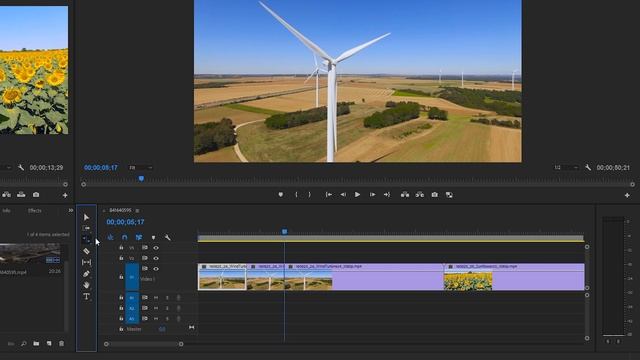This screenshot has width=640, height=360.
Task: Toggle Video 1 track output eye
Action: point(156,269)
